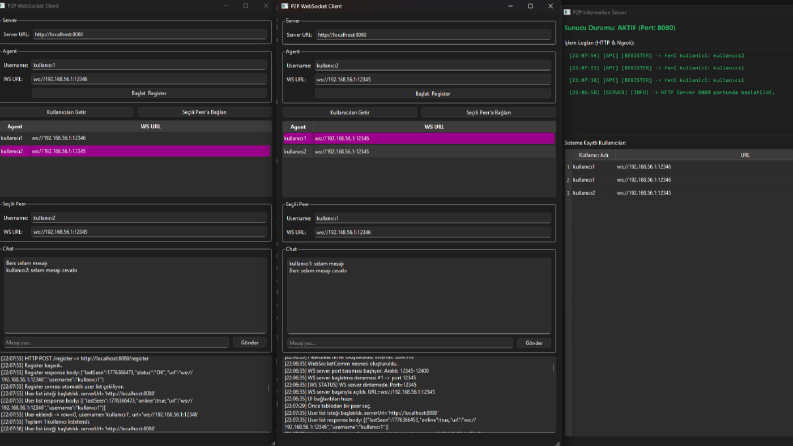This screenshot has width=793, height=446.
Task: Click chat line 'kullanici2: selam mesajı cevabı'
Action: tap(41, 270)
